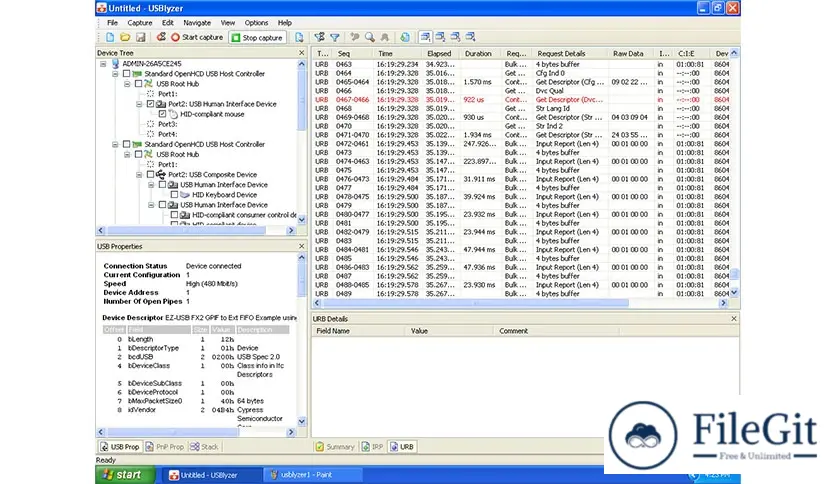This screenshot has height=484, width=836.
Task: Open the File menu
Action: coord(112,23)
